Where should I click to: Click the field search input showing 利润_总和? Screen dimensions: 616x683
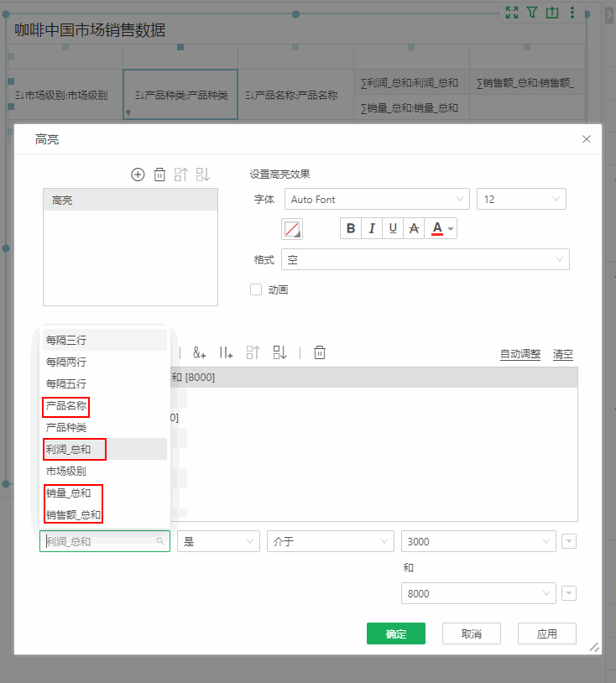[x=105, y=541]
